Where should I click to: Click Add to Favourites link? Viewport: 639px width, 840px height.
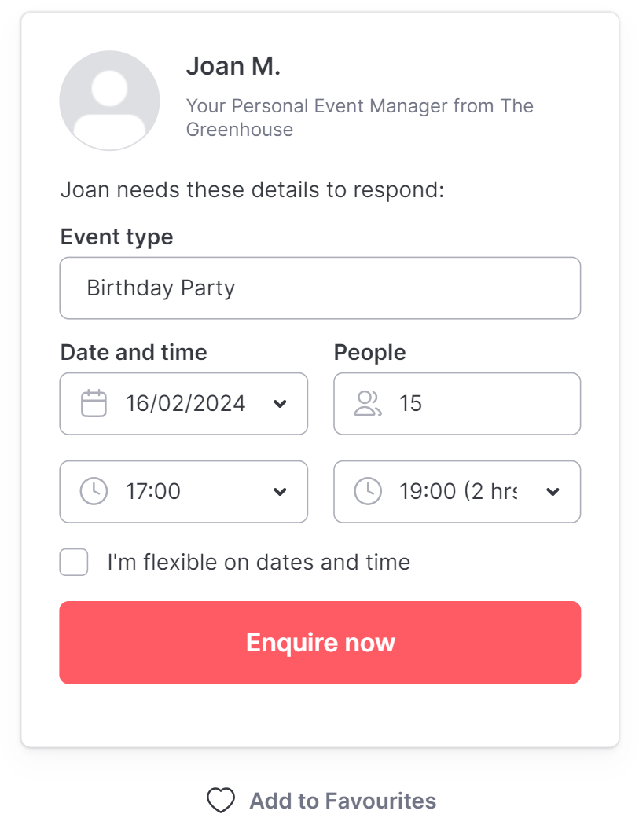(343, 801)
